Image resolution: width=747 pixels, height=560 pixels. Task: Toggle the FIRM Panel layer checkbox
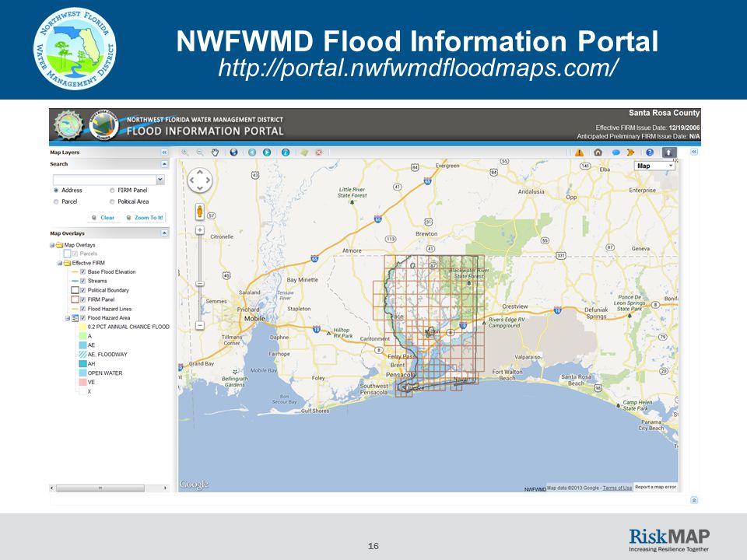tap(83, 299)
